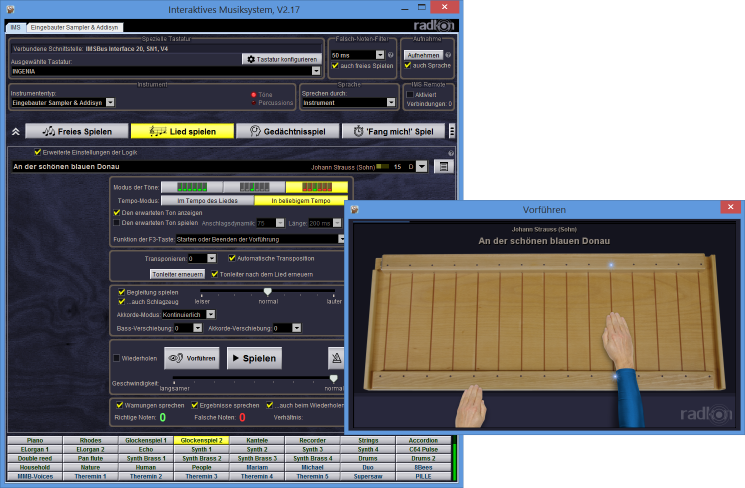The width and height of the screenshot is (745, 488).
Task: Open the INGENIA Tastatur dropdown
Action: point(316,71)
